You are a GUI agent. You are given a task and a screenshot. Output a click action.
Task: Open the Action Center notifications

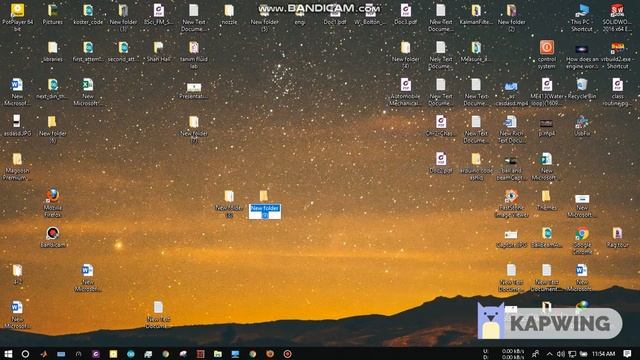[627, 353]
